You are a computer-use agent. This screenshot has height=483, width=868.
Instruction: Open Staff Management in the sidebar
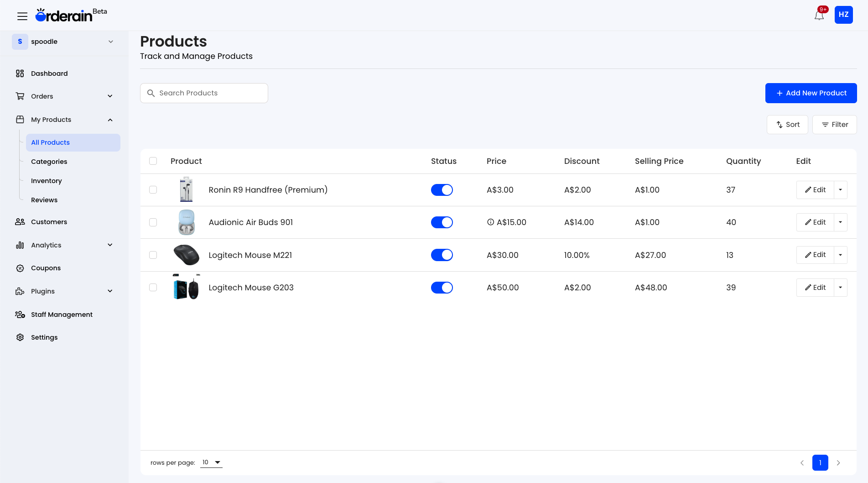click(61, 314)
